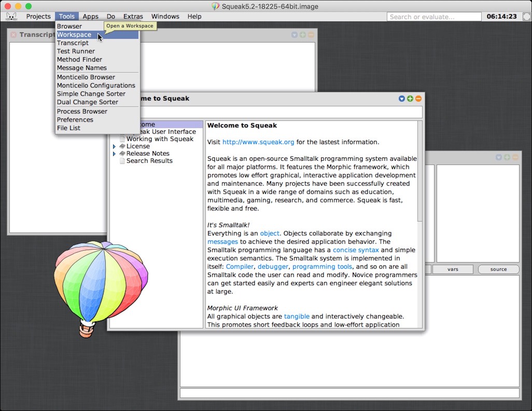Click the 06:14:23 clock display
Screen dimensions: 532x411
(501, 16)
